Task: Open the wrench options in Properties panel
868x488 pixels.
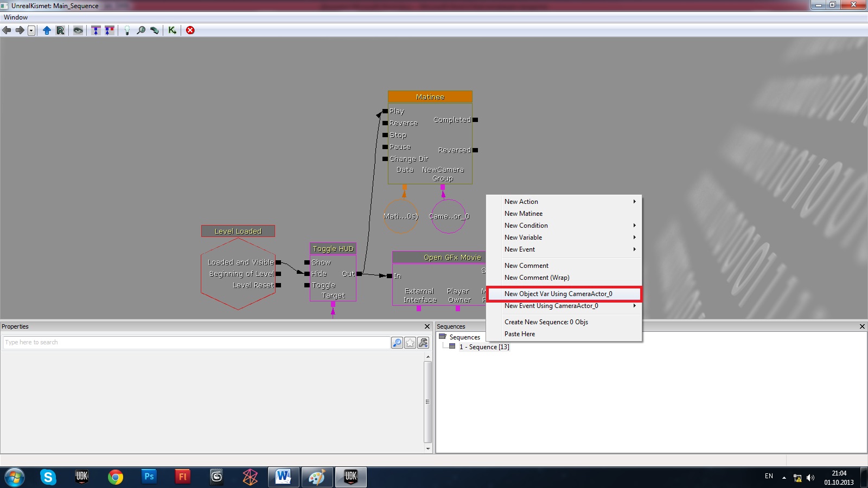Action: coord(423,343)
